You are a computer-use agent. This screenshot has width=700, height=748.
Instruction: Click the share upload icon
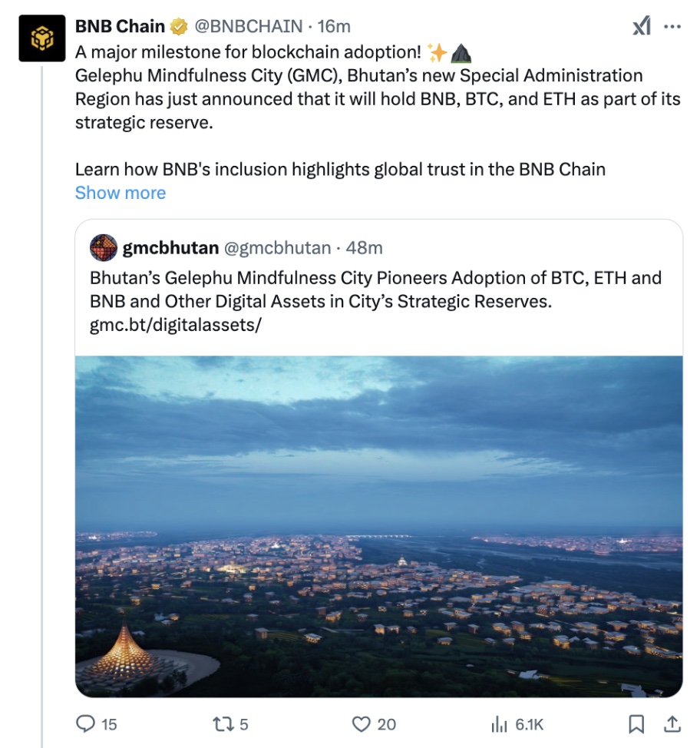[672, 723]
